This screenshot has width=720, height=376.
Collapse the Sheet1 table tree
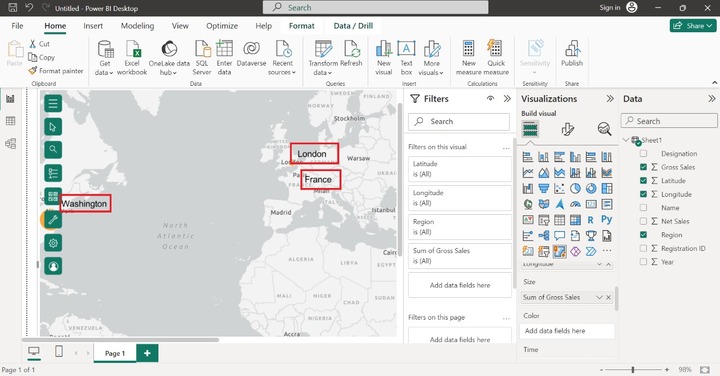pyautogui.click(x=626, y=140)
